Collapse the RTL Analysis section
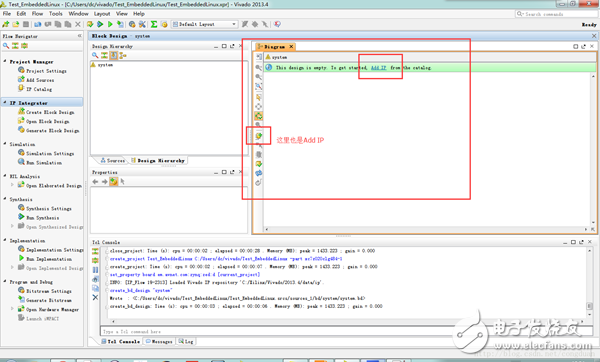Image resolution: width=600 pixels, height=362 pixels. [5, 176]
